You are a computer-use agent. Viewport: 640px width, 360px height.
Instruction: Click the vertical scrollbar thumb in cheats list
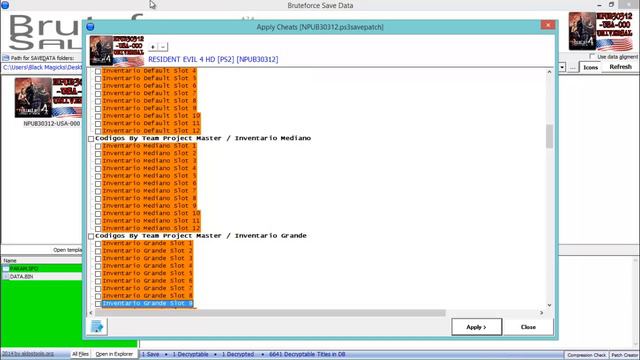549,136
